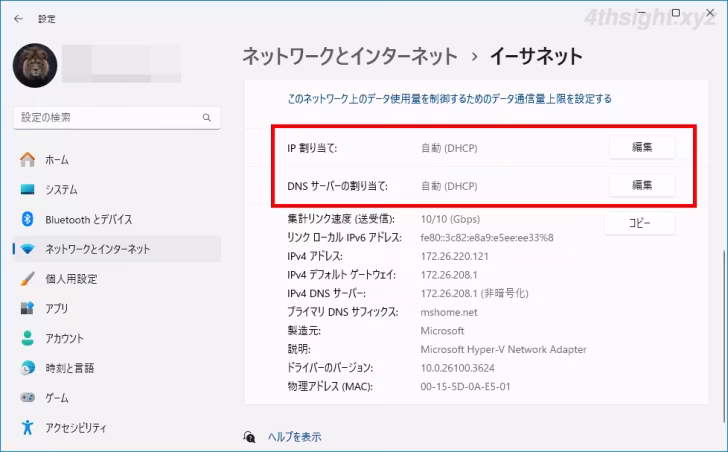The image size is (728, 452).
Task: Open Bluetooth とデバイス settings
Action: [x=88, y=219]
